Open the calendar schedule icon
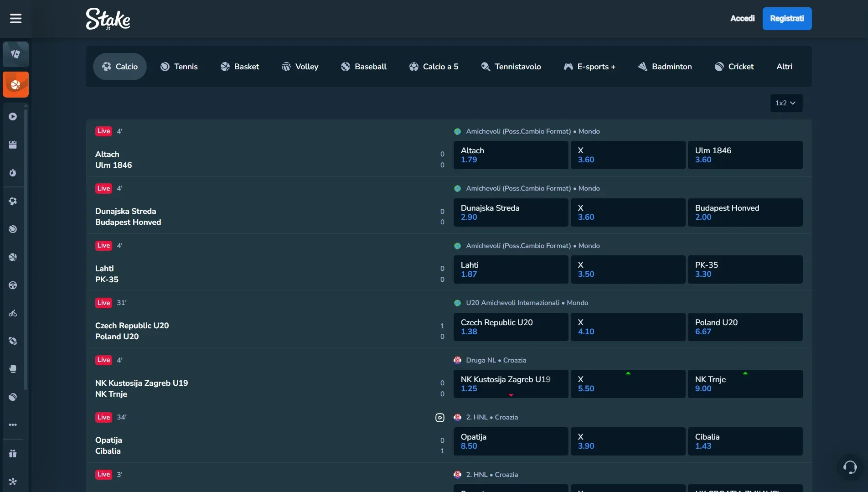Image resolution: width=868 pixels, height=492 pixels. tap(13, 145)
